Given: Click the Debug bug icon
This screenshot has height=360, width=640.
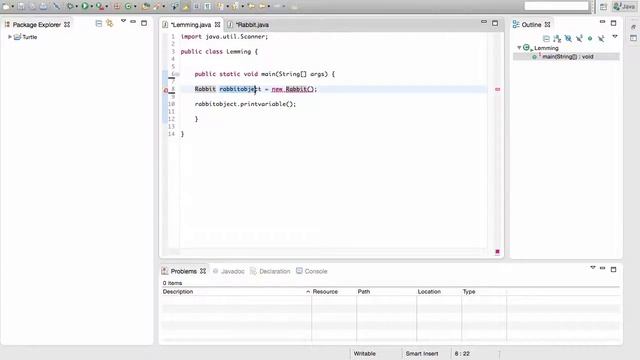Looking at the screenshot, I should point(70,6).
